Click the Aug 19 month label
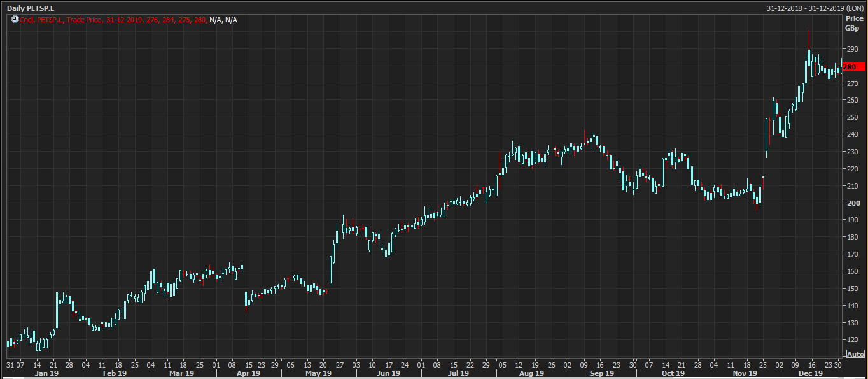This screenshot has width=868, height=379. (531, 374)
